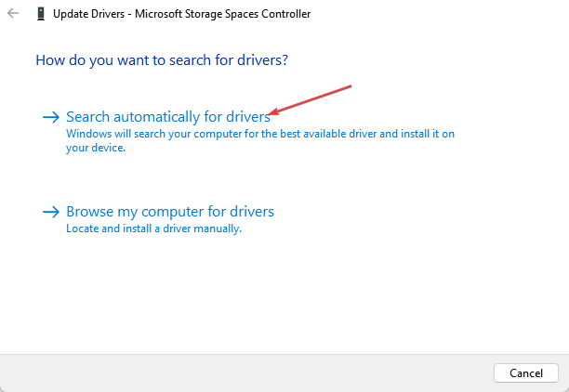The height and width of the screenshot is (392, 569).
Task: Click the arrow icon beside Browse my computer
Action: (50, 212)
